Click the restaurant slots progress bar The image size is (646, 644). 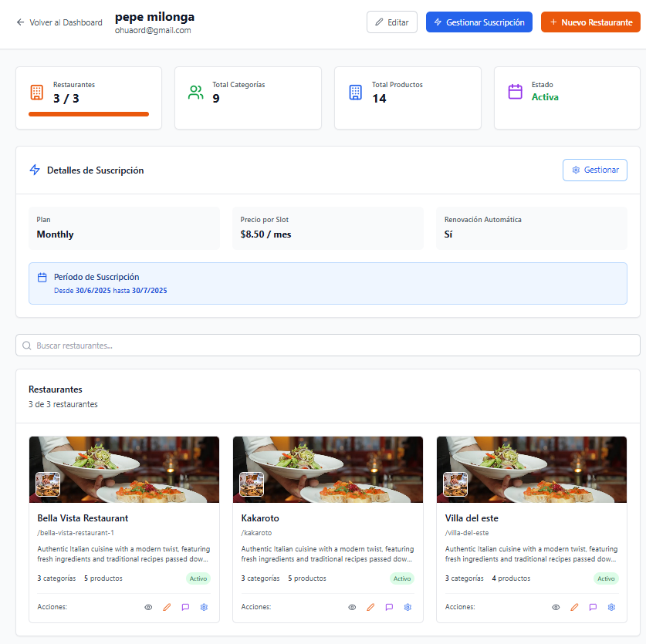click(x=89, y=114)
